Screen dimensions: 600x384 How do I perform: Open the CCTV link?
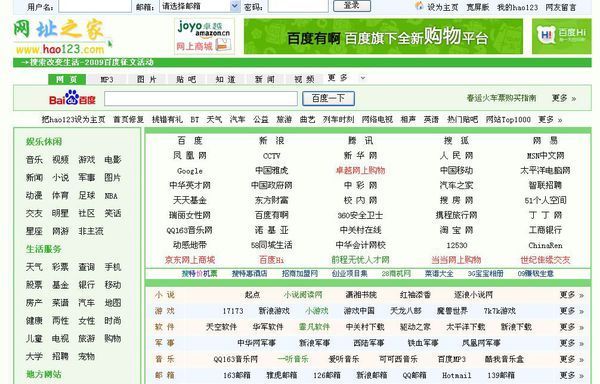pos(272,156)
